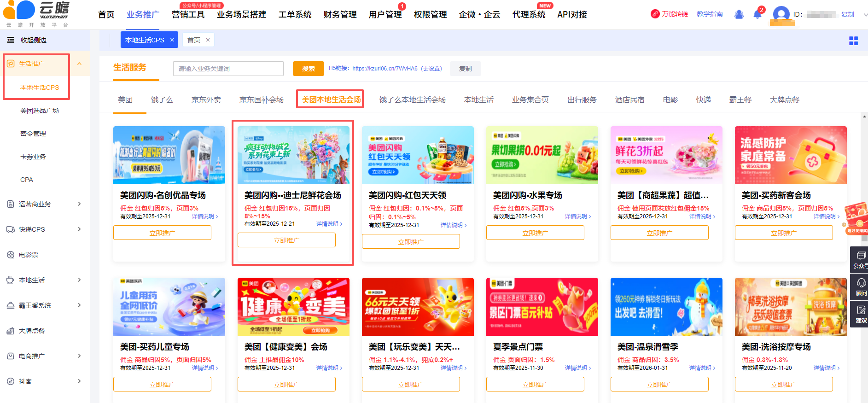Open the grid view icon at top right
This screenshot has width=868, height=403.
(x=853, y=41)
